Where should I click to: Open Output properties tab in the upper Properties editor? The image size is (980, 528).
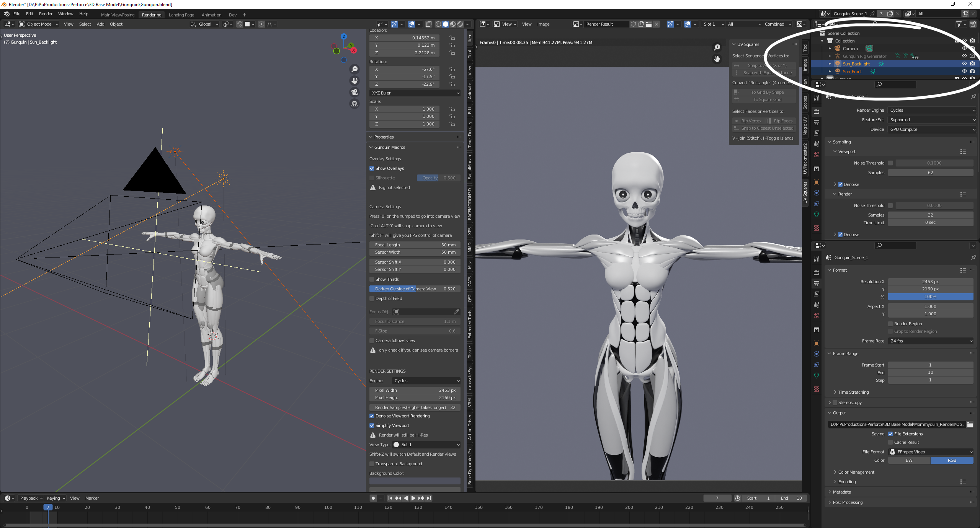817,122
